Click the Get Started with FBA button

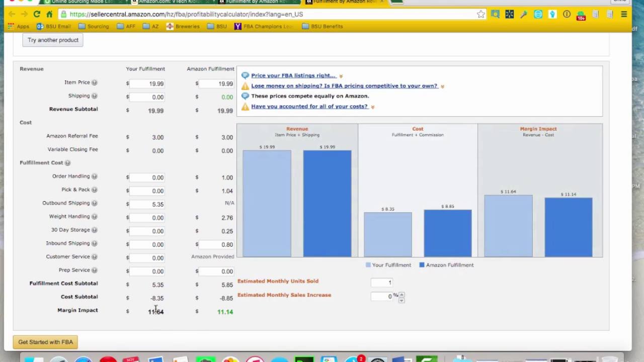tap(45, 342)
